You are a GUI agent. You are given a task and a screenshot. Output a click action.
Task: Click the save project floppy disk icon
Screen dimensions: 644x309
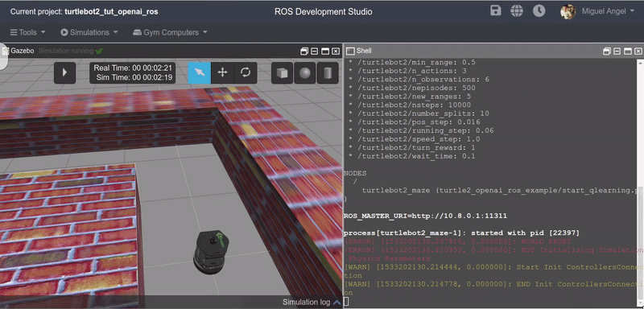tap(496, 10)
